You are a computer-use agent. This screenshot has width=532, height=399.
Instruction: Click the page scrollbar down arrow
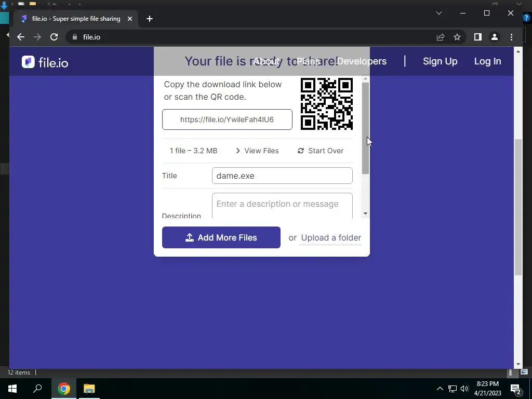[x=518, y=364]
